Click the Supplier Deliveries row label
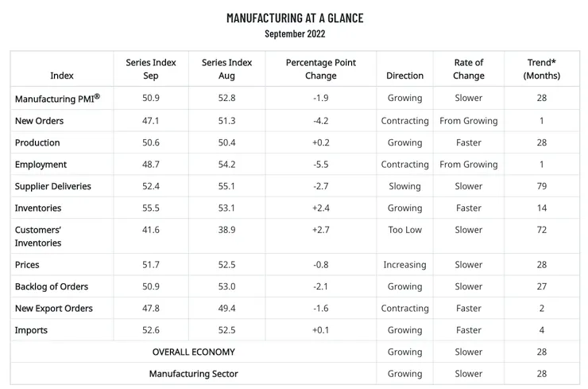Image resolution: width=588 pixels, height=389 pixels. [53, 186]
